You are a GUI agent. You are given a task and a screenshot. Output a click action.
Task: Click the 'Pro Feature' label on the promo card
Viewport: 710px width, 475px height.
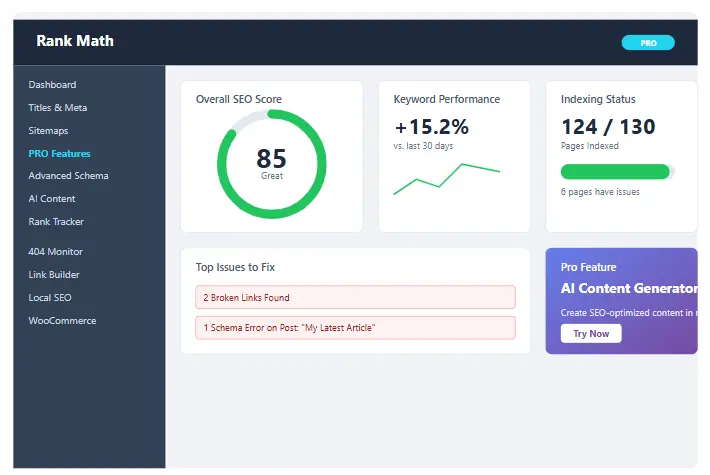(x=588, y=267)
